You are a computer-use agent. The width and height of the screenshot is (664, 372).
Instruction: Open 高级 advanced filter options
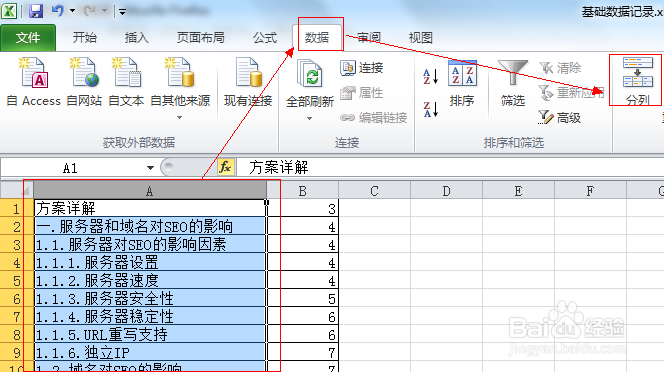(560, 117)
